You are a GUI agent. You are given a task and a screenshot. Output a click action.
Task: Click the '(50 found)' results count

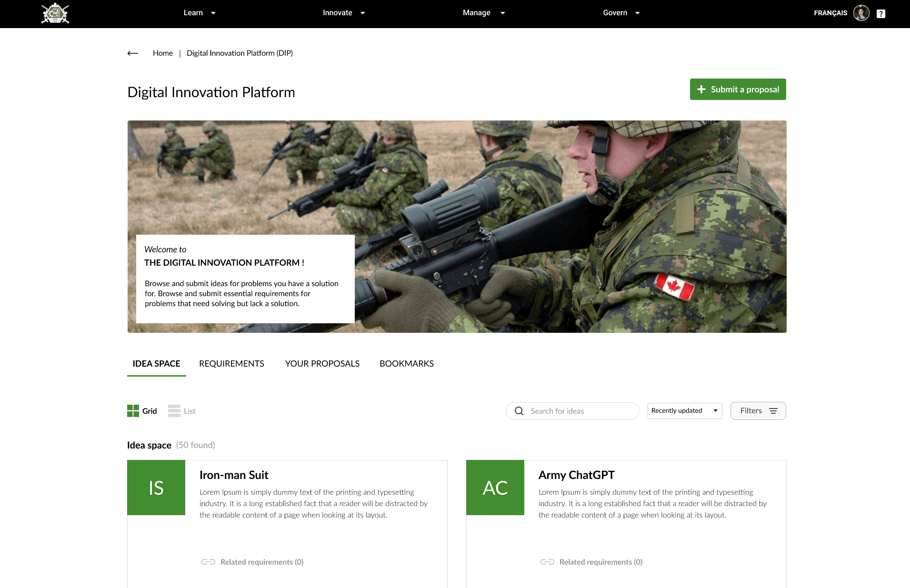(x=196, y=445)
